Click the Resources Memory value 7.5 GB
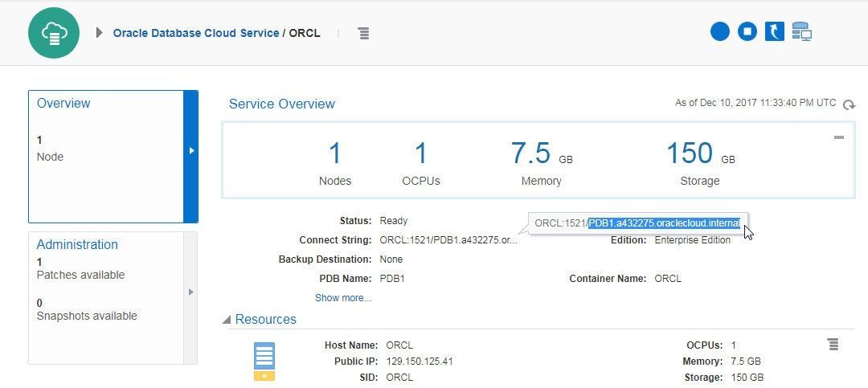This screenshot has height=388, width=868. coord(746,361)
